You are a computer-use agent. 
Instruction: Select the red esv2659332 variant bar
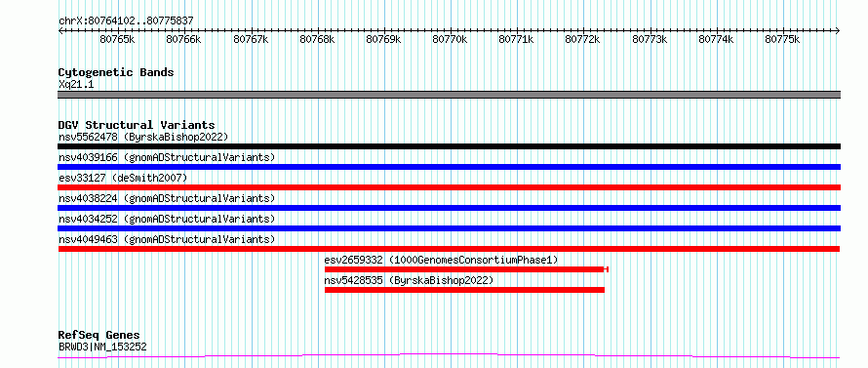click(x=466, y=269)
